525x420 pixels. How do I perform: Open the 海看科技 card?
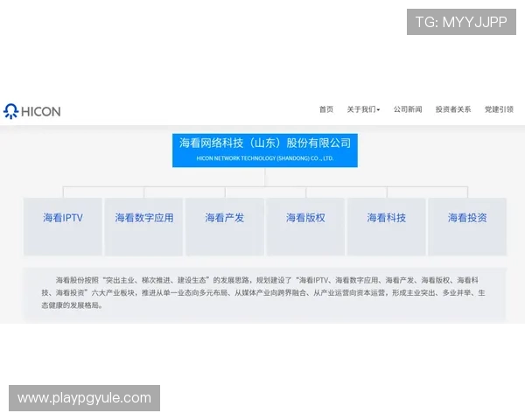387,227
